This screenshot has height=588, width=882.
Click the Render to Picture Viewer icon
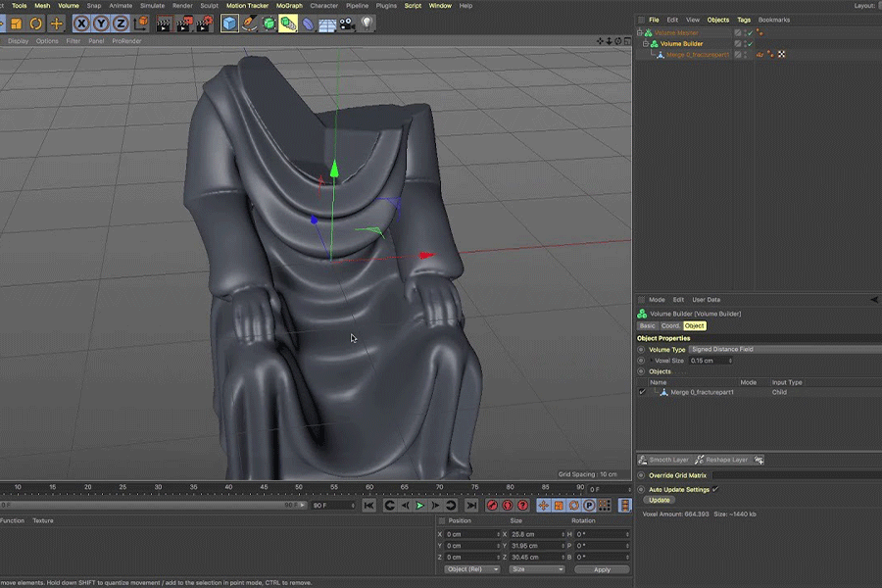point(186,23)
